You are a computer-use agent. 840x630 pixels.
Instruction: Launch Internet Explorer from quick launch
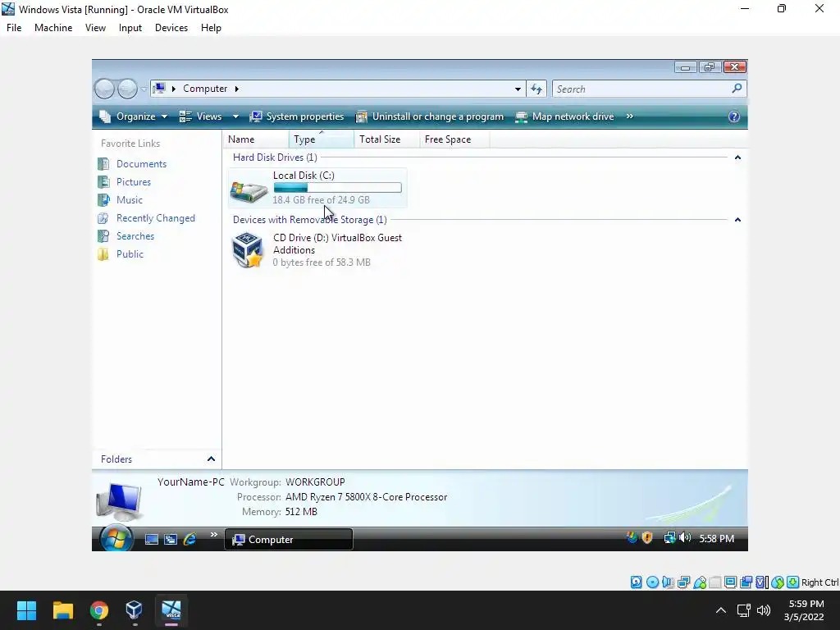189,540
